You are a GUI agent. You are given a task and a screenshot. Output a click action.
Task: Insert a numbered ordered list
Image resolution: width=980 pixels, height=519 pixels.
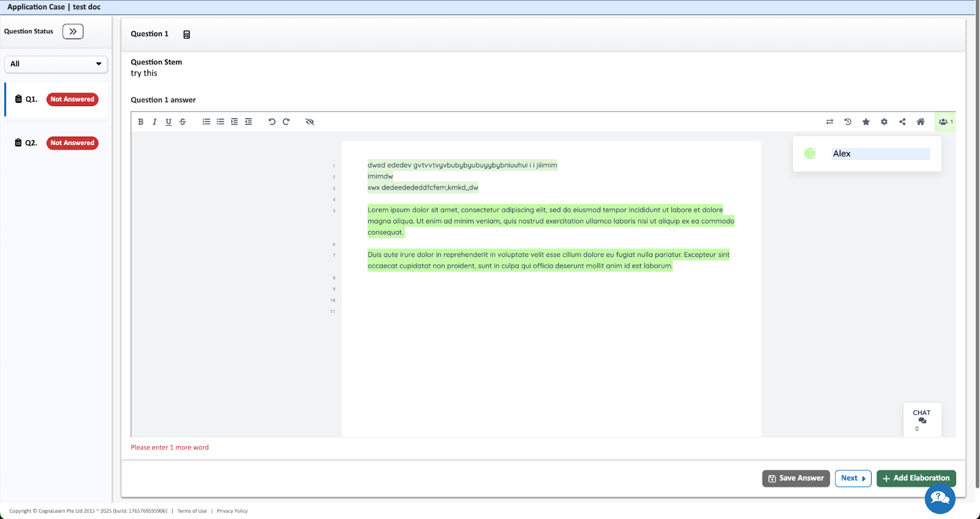tap(206, 122)
